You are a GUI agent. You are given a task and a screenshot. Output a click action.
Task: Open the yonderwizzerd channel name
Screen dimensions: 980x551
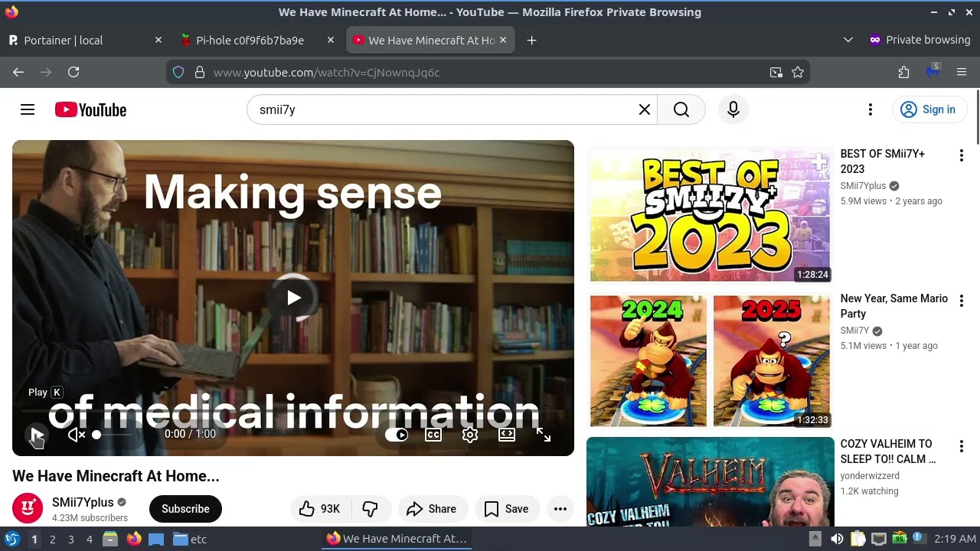click(870, 476)
